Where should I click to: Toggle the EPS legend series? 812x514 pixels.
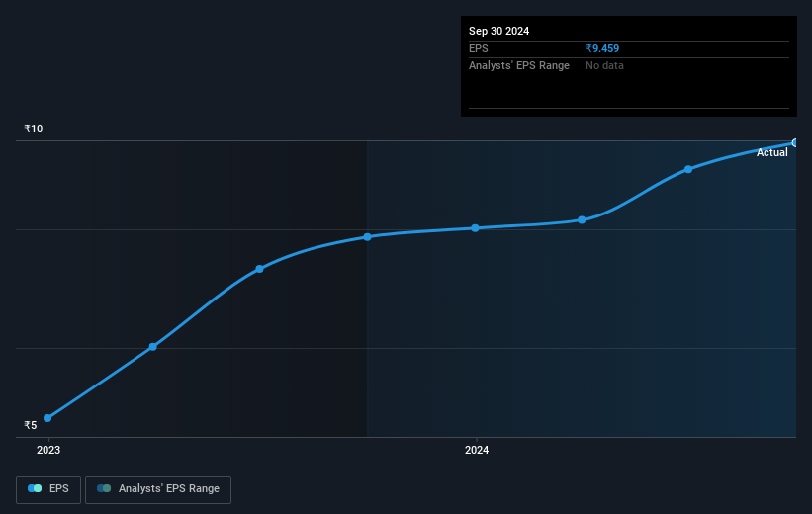(x=48, y=489)
